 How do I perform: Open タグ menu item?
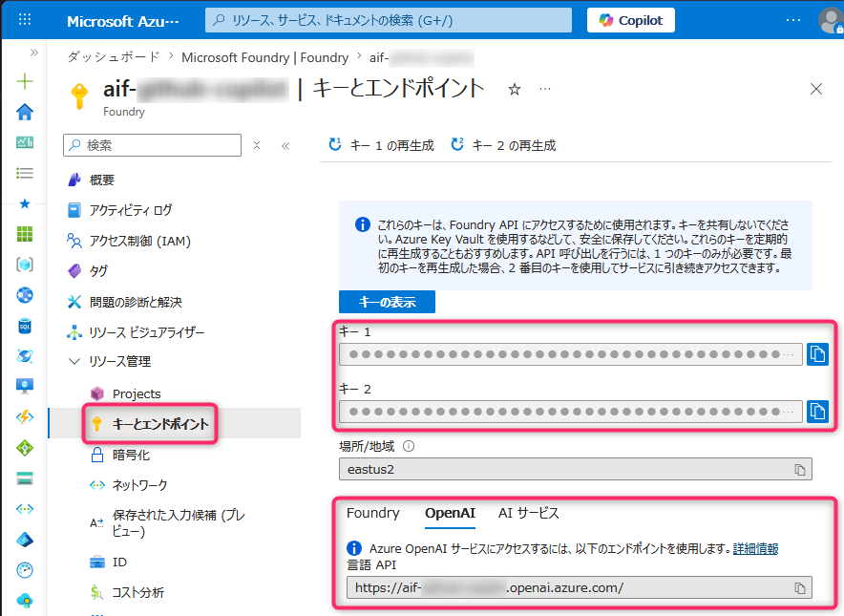98,271
